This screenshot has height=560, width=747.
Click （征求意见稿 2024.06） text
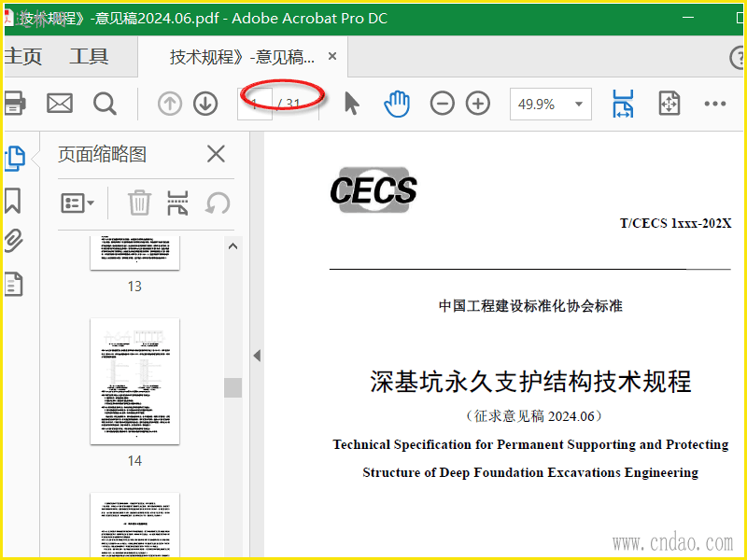[533, 416]
